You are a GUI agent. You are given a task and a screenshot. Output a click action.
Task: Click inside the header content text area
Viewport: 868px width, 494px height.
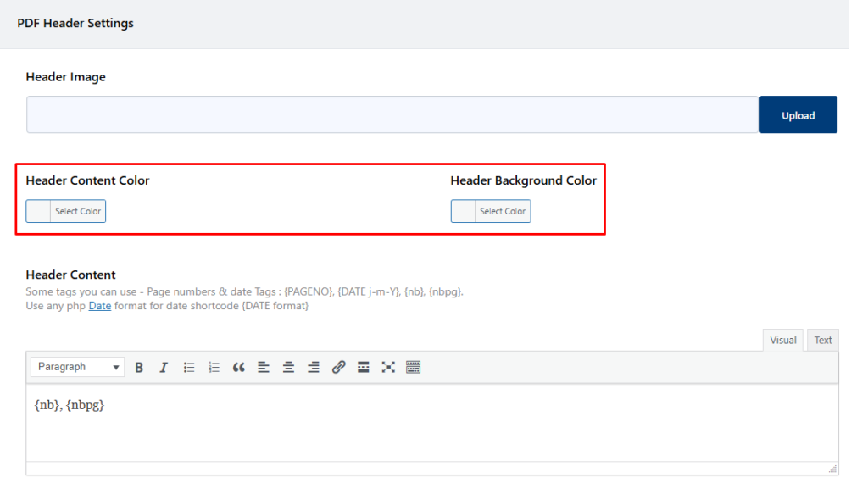point(431,423)
